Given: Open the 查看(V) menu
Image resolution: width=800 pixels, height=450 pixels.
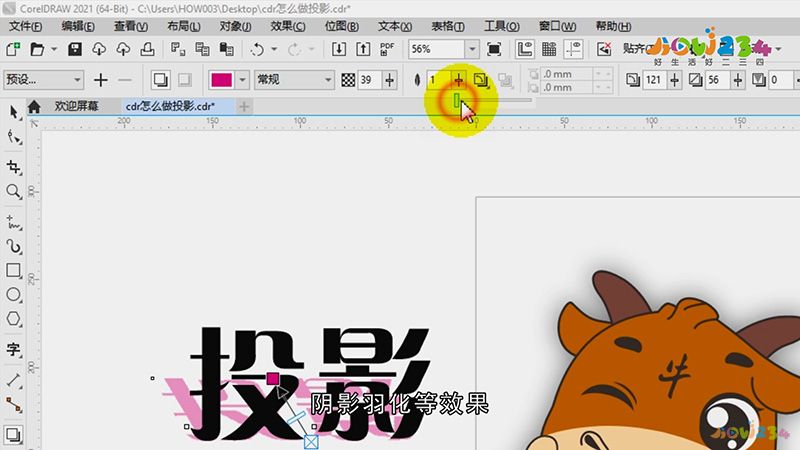Looking at the screenshot, I should coord(131,26).
